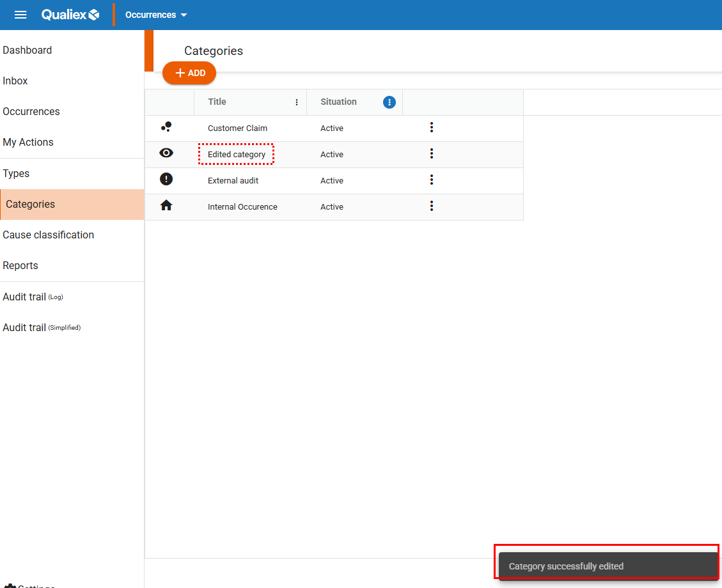The width and height of the screenshot is (722, 588).
Task: Open Title column options menu
Action: [297, 102]
